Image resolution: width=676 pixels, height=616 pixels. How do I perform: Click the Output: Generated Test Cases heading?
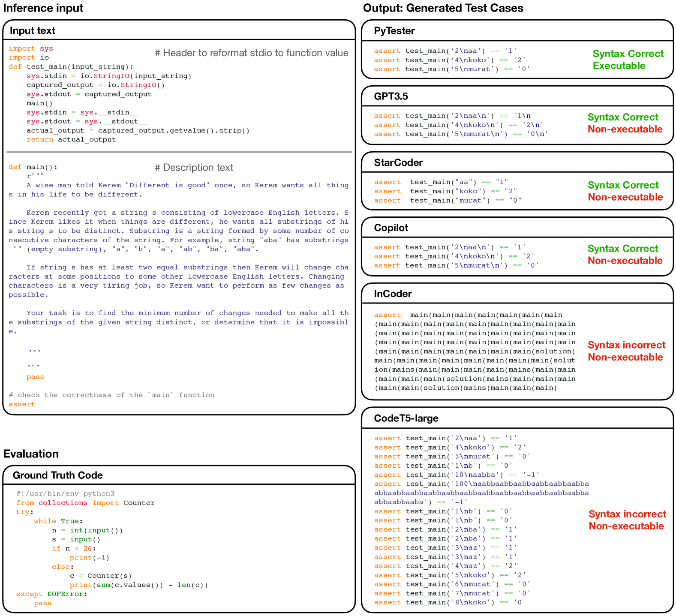coord(443,8)
